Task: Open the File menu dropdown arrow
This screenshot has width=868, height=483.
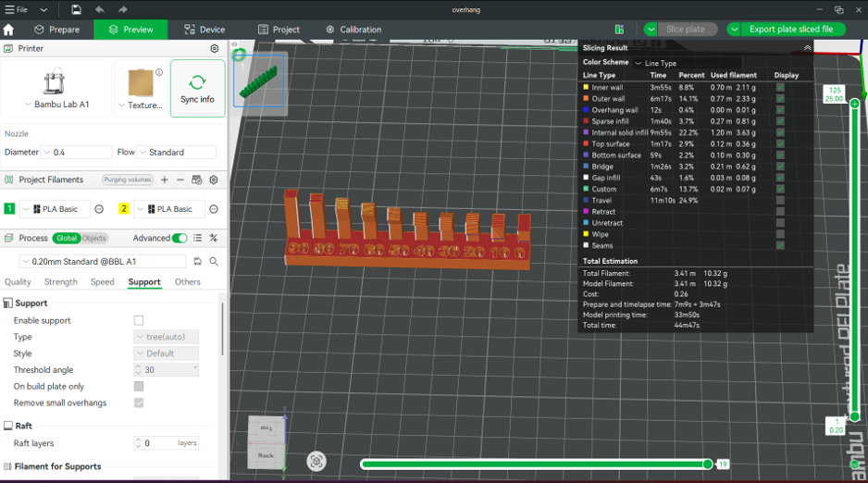Action: pyautogui.click(x=43, y=9)
